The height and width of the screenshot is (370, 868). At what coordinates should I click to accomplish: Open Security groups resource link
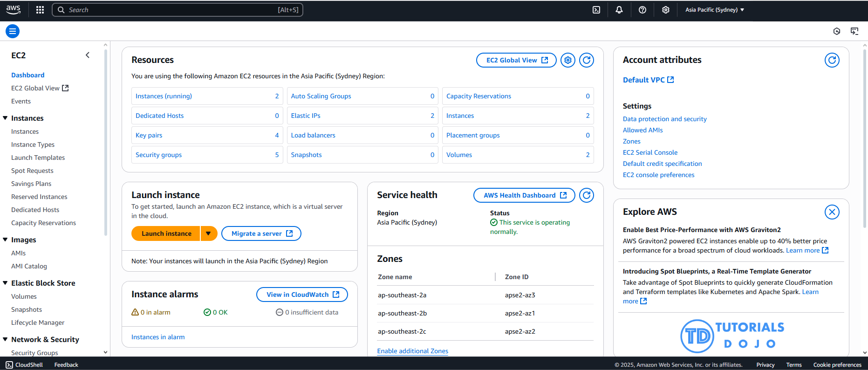(x=158, y=155)
